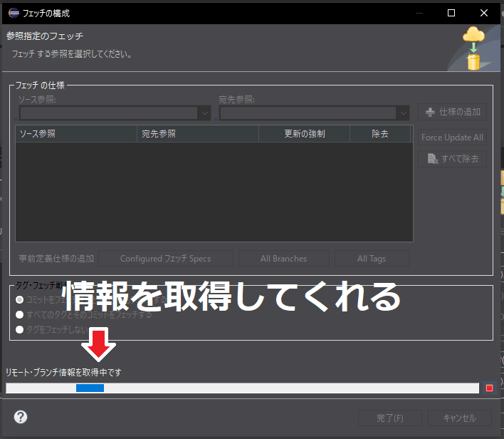Viewport: 504px width, 439px height.
Task: Open help via question mark icon
Action: click(x=21, y=417)
